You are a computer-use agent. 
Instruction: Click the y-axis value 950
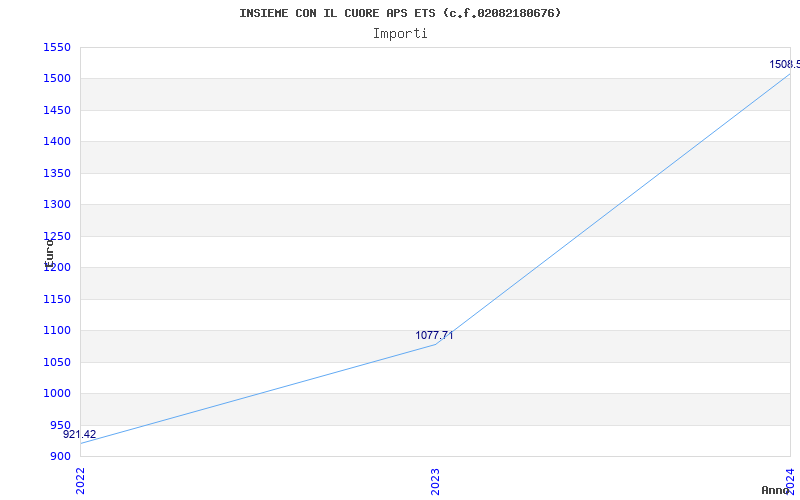[x=60, y=425]
